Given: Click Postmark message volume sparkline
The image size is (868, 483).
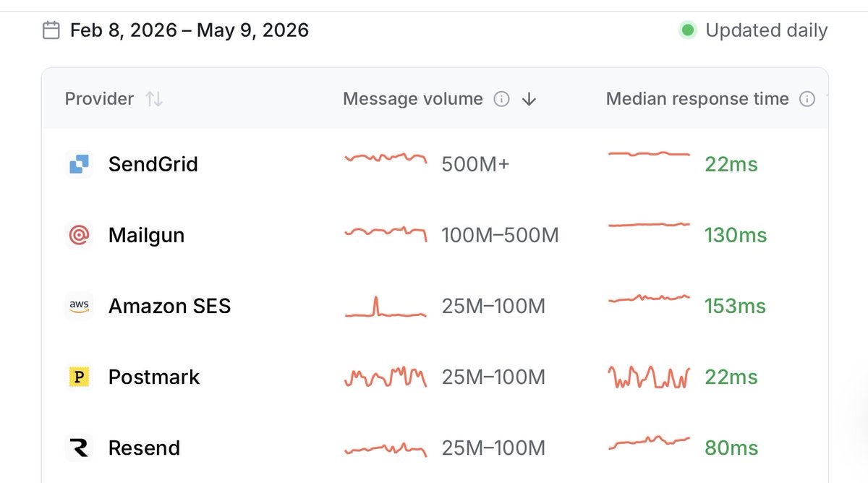Looking at the screenshot, I should pos(386,377).
